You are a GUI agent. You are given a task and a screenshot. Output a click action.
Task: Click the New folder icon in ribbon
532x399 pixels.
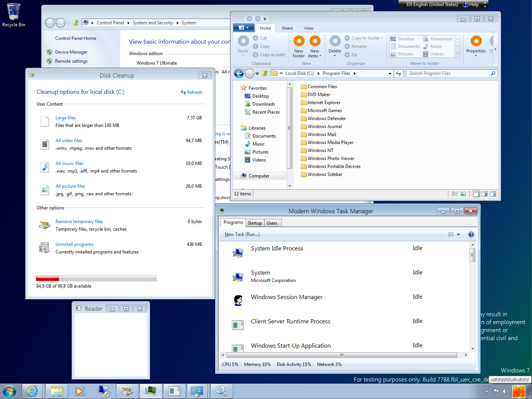[299, 41]
